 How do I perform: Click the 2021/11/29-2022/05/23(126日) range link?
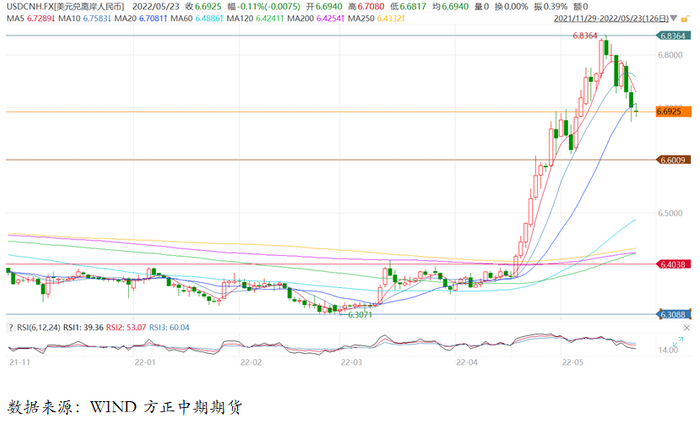point(611,19)
